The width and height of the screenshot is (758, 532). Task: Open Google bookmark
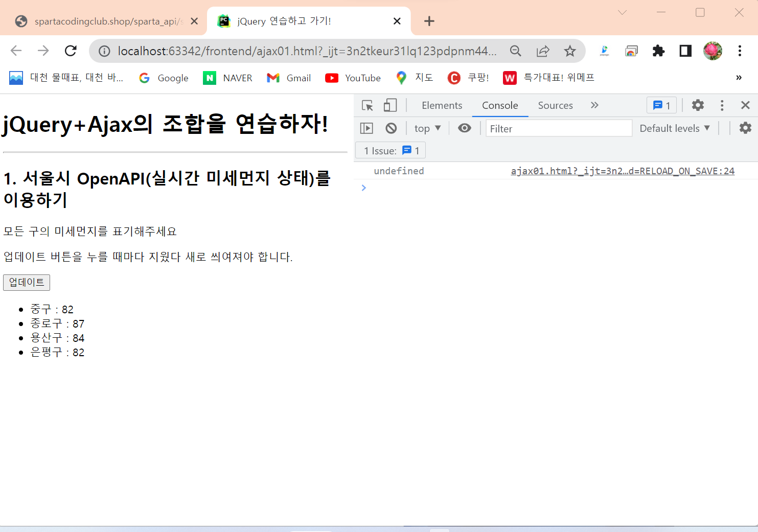point(164,78)
